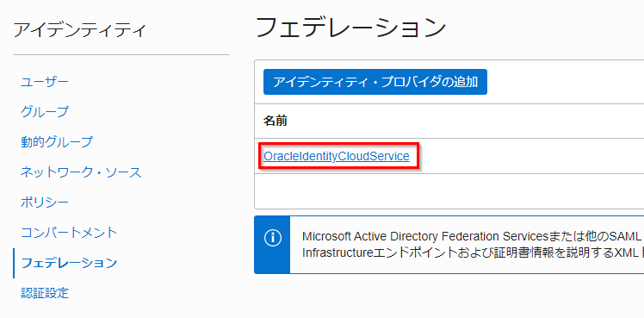Click the XML text in the info banner
This screenshot has height=318, width=644.
629,253
